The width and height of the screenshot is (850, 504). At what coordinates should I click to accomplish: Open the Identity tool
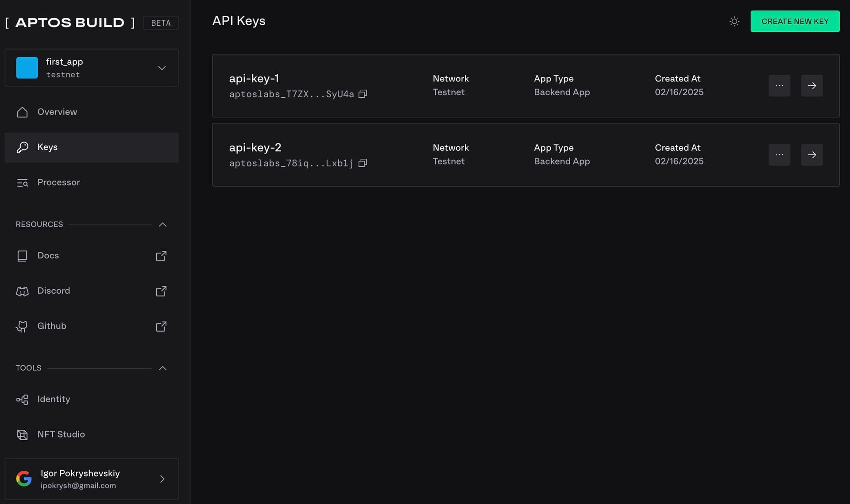(92, 399)
